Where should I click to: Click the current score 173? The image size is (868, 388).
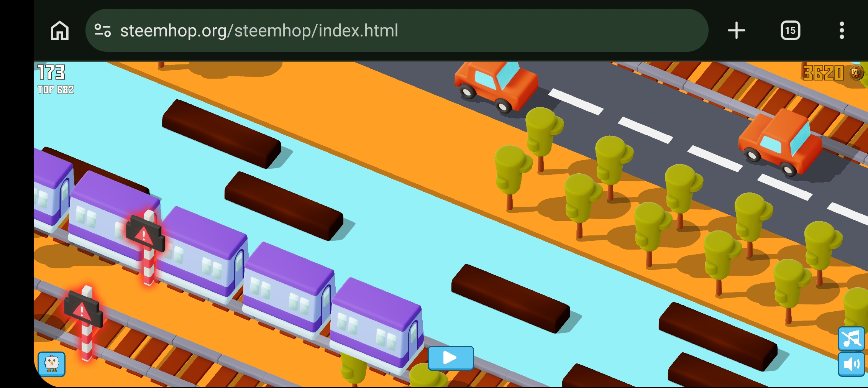coord(51,72)
